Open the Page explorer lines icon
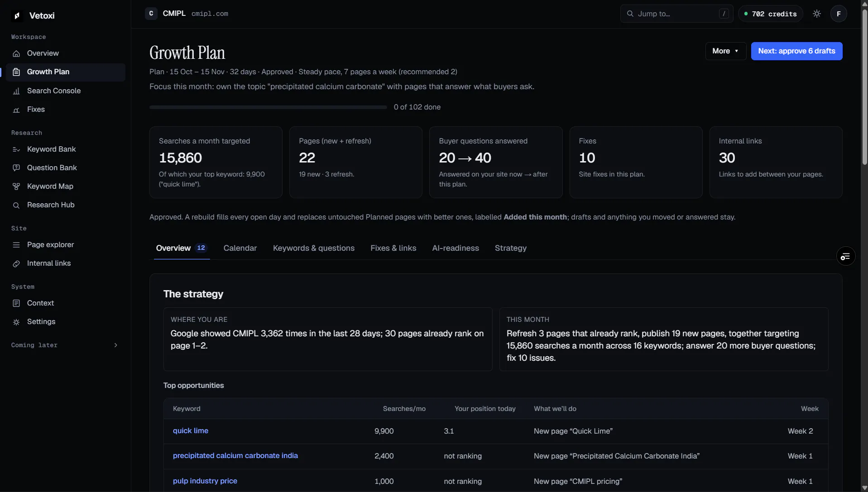The height and width of the screenshot is (492, 868). tap(16, 245)
